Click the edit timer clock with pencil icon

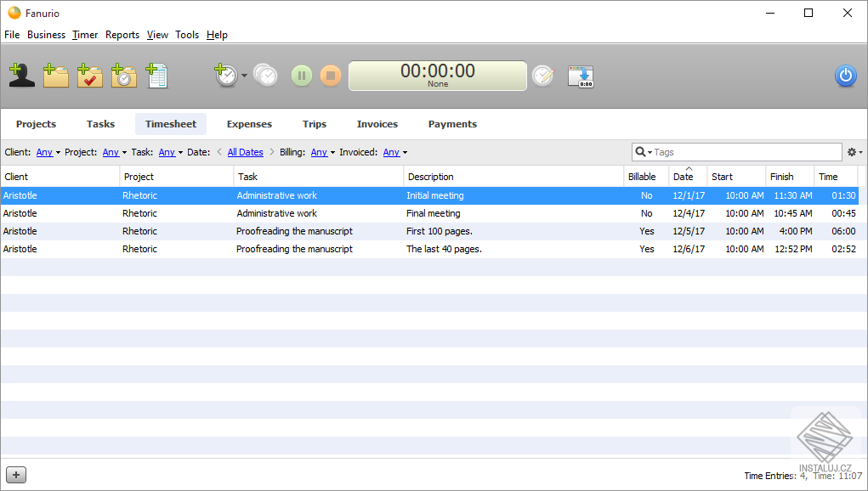(542, 76)
